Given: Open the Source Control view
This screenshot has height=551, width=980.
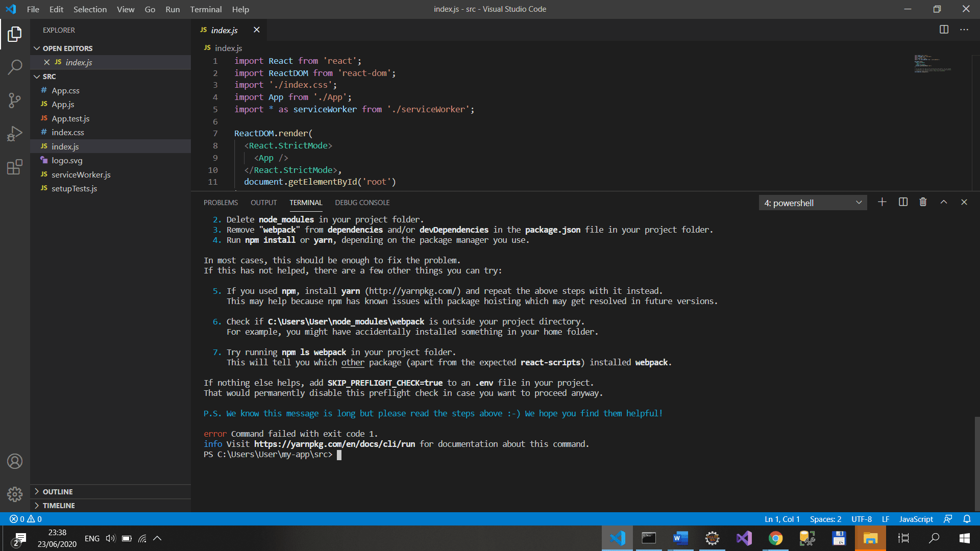Looking at the screenshot, I should tap(15, 101).
